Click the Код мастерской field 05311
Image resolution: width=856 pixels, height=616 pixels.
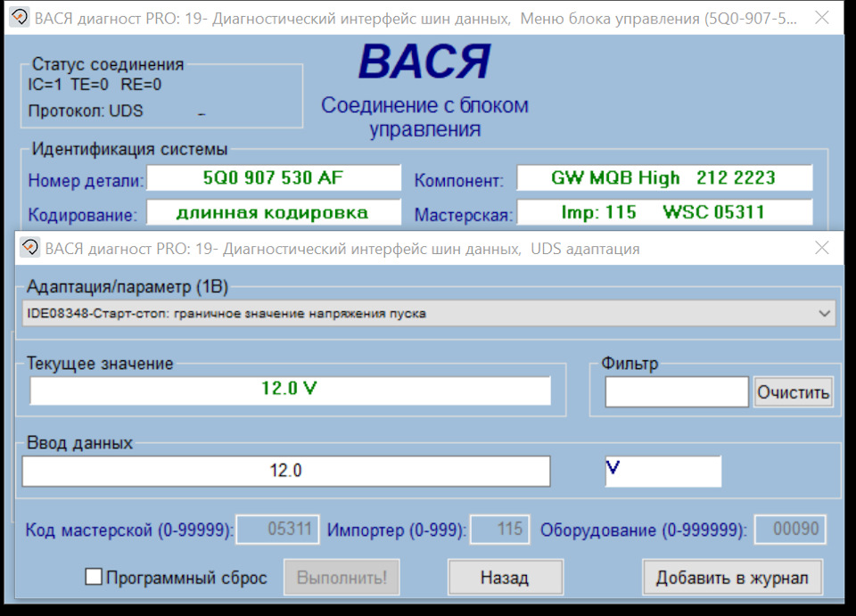click(277, 530)
